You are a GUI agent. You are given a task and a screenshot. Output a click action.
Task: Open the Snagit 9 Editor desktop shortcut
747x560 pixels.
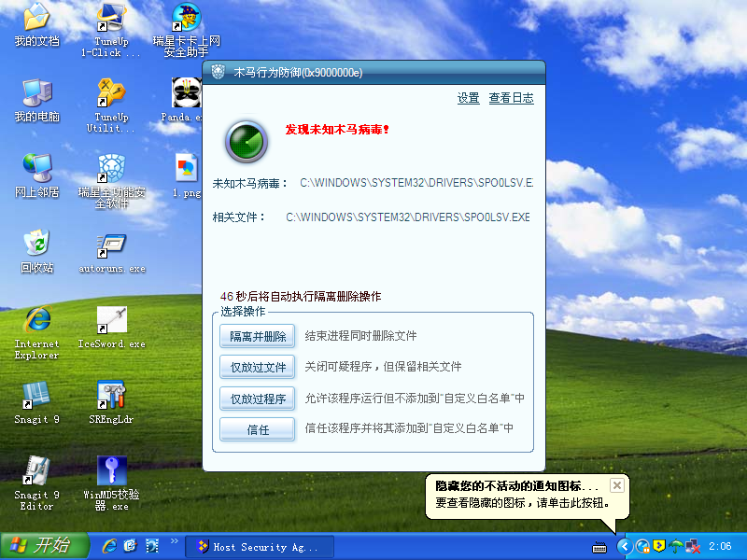pos(36,483)
